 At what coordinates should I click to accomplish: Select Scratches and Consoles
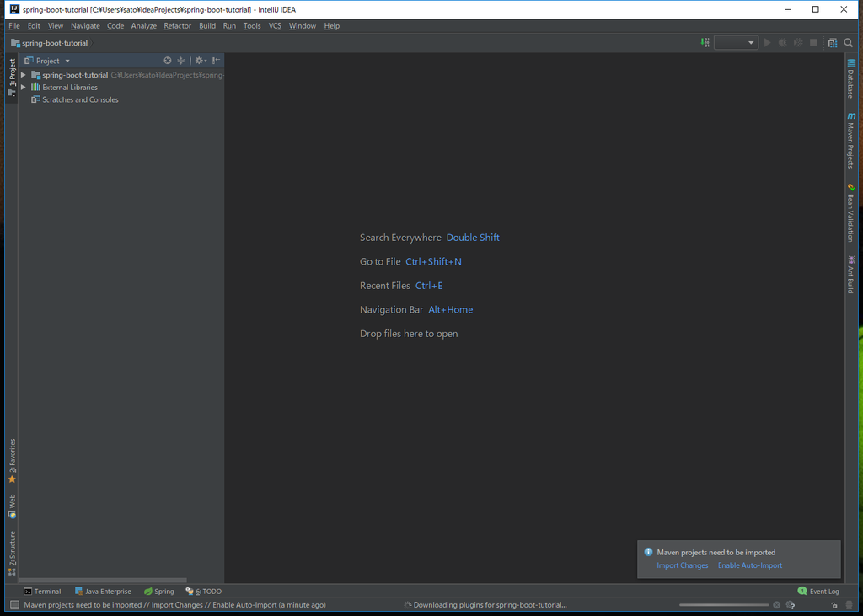click(75, 99)
